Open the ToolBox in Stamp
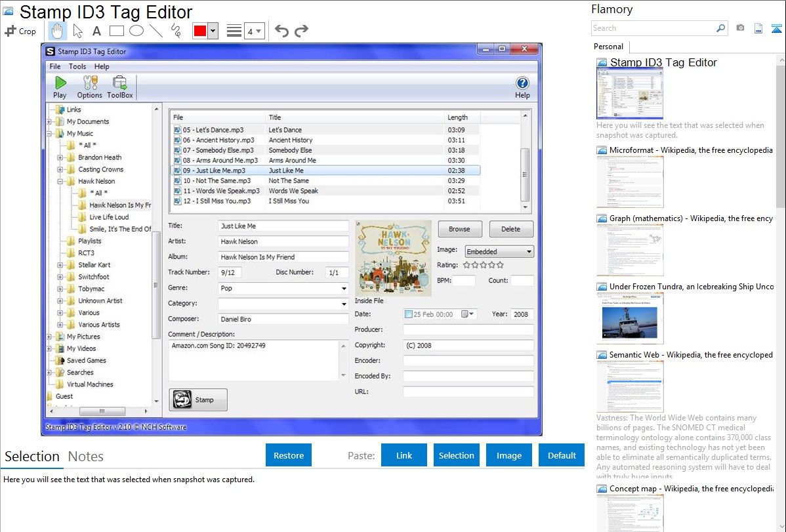The height and width of the screenshot is (532, 786). point(120,87)
